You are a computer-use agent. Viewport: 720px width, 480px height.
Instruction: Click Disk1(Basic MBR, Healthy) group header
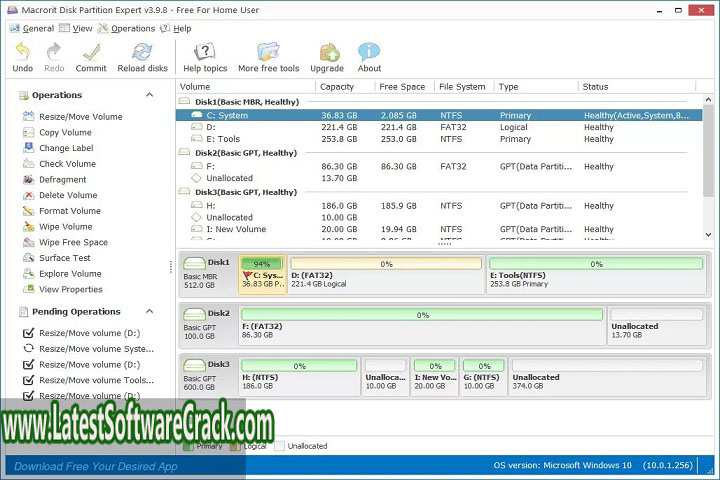pyautogui.click(x=247, y=102)
